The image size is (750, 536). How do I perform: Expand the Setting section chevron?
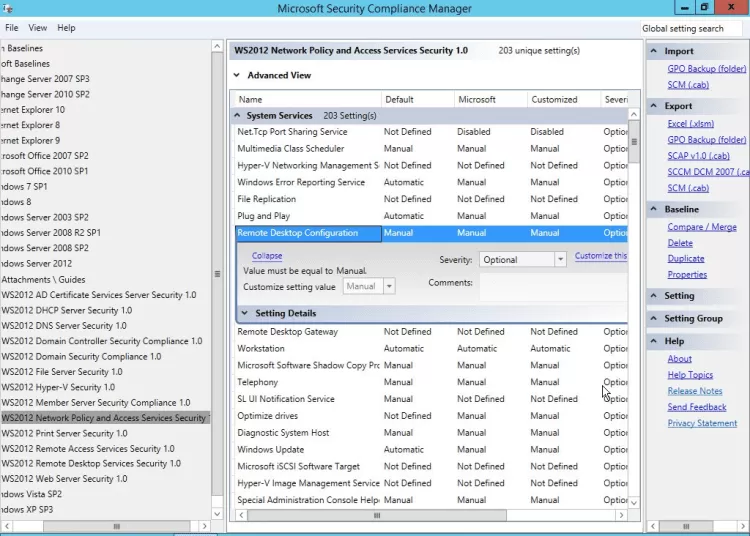coord(653,296)
